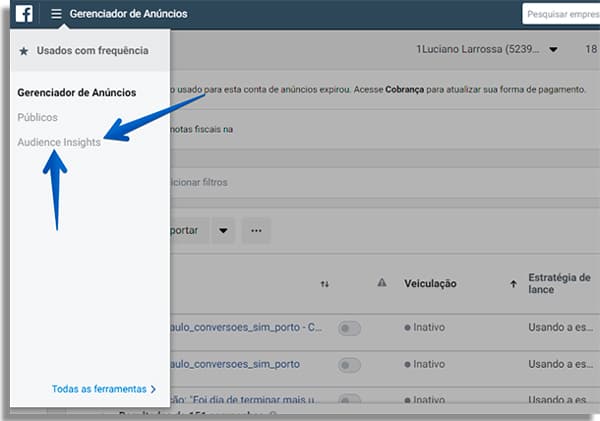Viewport: 600px width, 421px height.
Task: Click the adicionar filtros field
Action: [385, 182]
